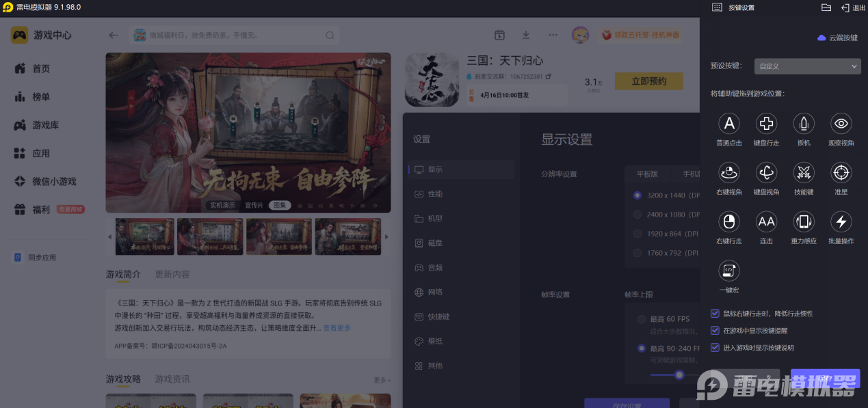This screenshot has height=408, width=868.
Task: Open 云端按键 cloud key mappings
Action: coord(837,38)
